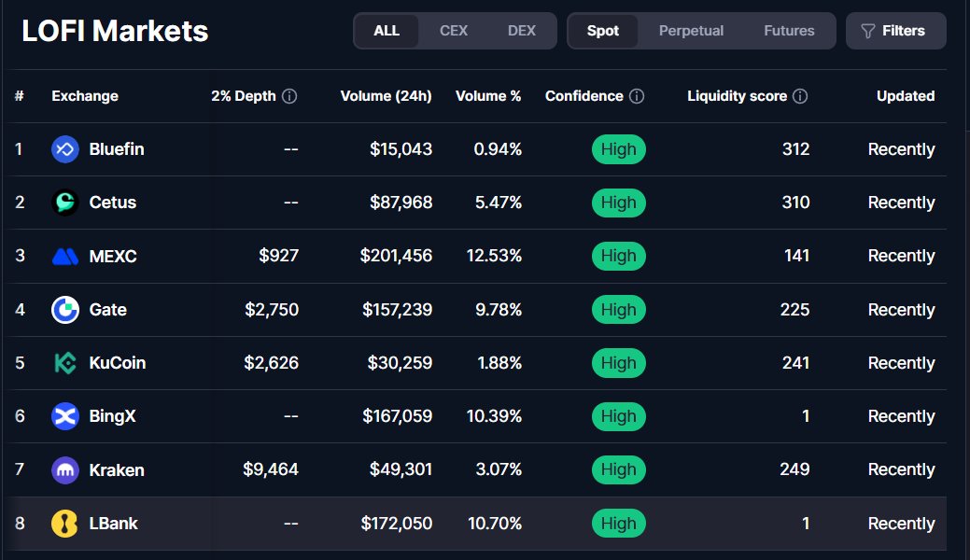The width and height of the screenshot is (970, 560).
Task: Click the $201,456 volume in MEXC row
Action: (x=396, y=256)
